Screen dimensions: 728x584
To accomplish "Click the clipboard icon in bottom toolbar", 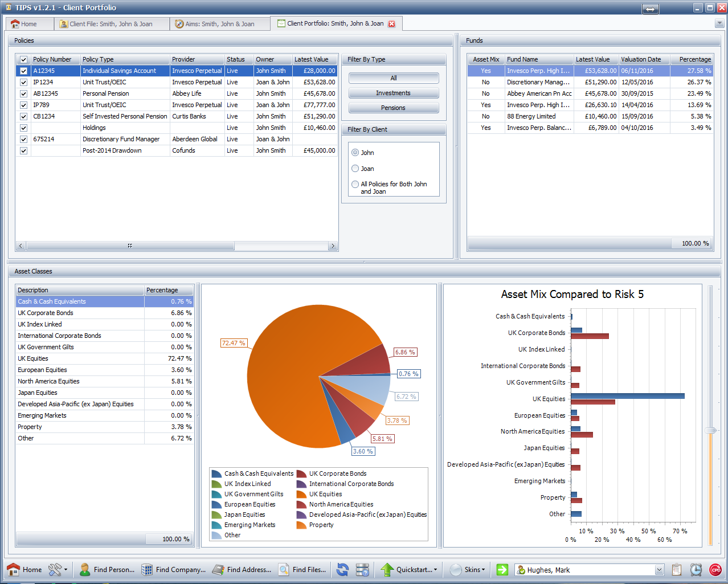I will pos(677,569).
